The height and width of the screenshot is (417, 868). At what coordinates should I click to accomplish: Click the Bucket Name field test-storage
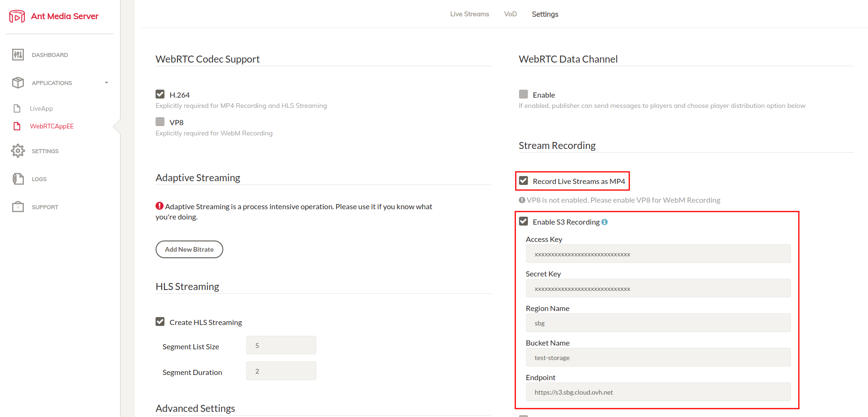[658, 357]
